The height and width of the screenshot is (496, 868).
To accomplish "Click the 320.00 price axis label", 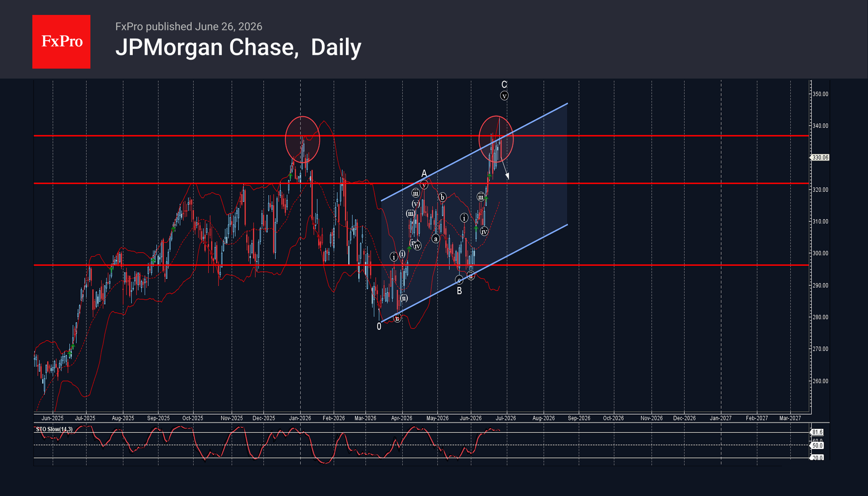I will 820,190.
